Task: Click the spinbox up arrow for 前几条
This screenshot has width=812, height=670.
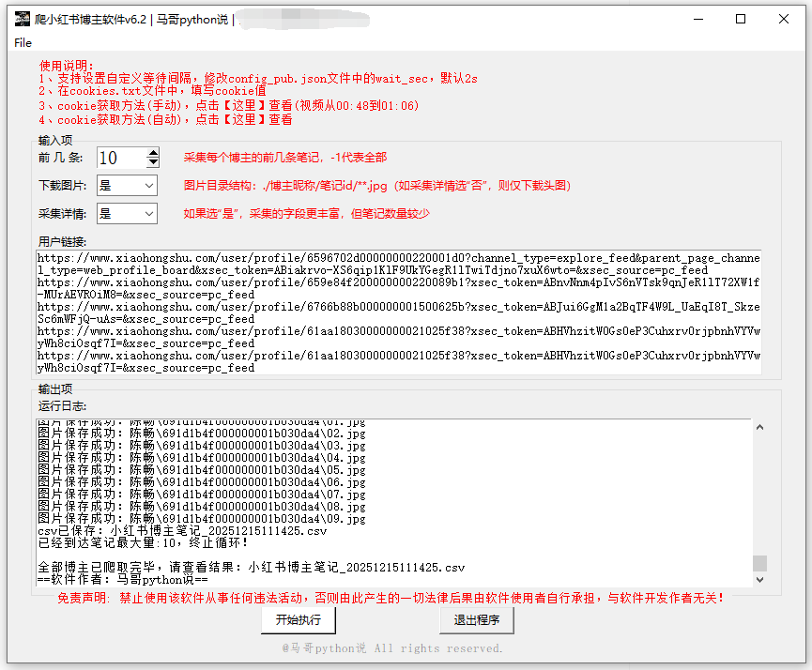Action: pos(153,153)
